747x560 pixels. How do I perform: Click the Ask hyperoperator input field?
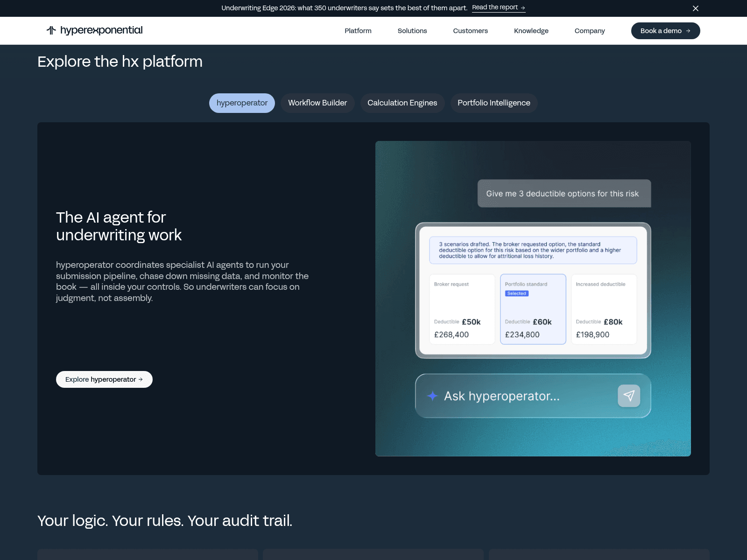(x=533, y=396)
